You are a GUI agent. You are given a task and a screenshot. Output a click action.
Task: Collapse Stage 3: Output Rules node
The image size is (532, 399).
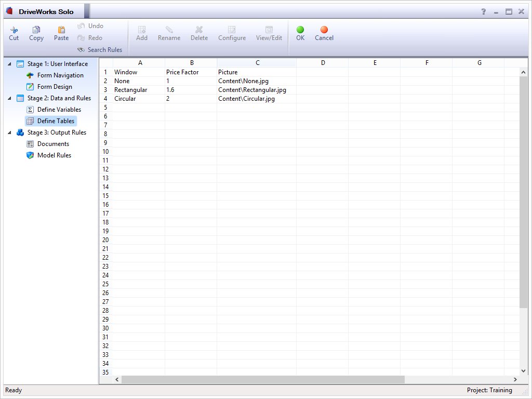click(9, 132)
